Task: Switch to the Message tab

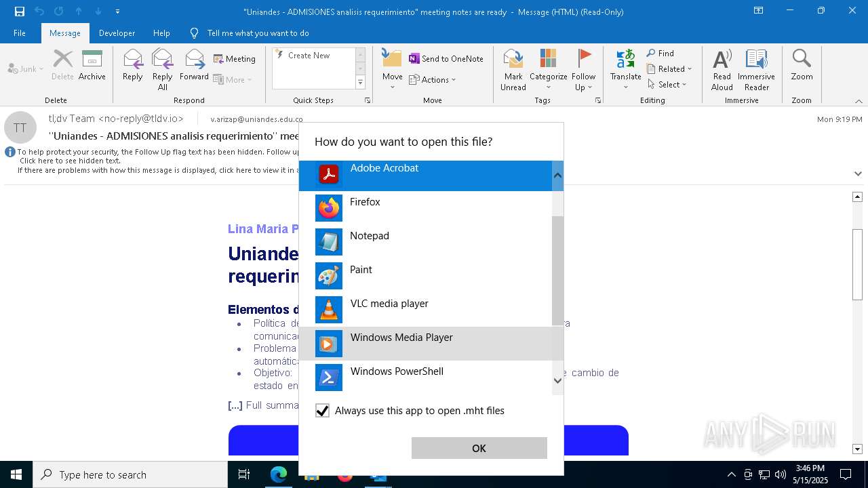Action: (65, 33)
